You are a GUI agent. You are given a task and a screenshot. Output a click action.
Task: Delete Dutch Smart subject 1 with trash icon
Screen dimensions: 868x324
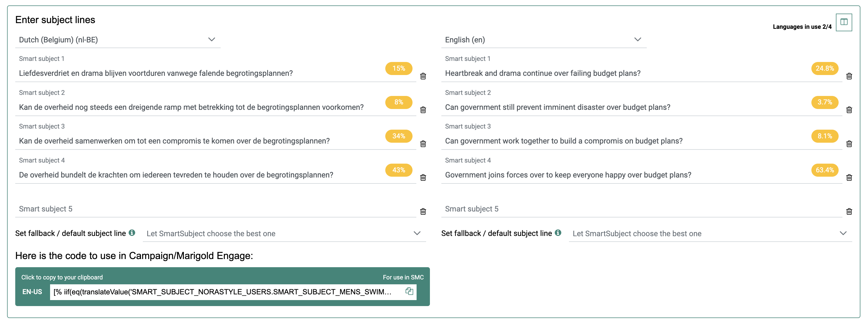pos(423,76)
